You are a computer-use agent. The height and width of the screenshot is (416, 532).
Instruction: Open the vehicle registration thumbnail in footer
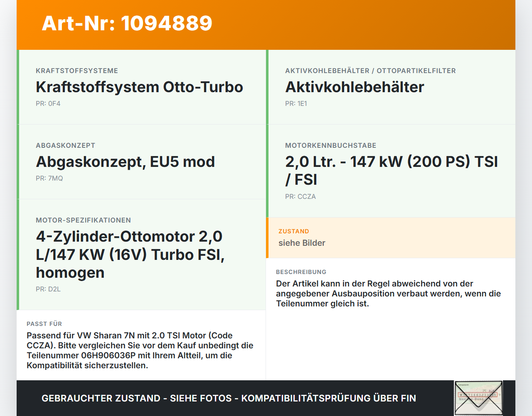point(478,398)
